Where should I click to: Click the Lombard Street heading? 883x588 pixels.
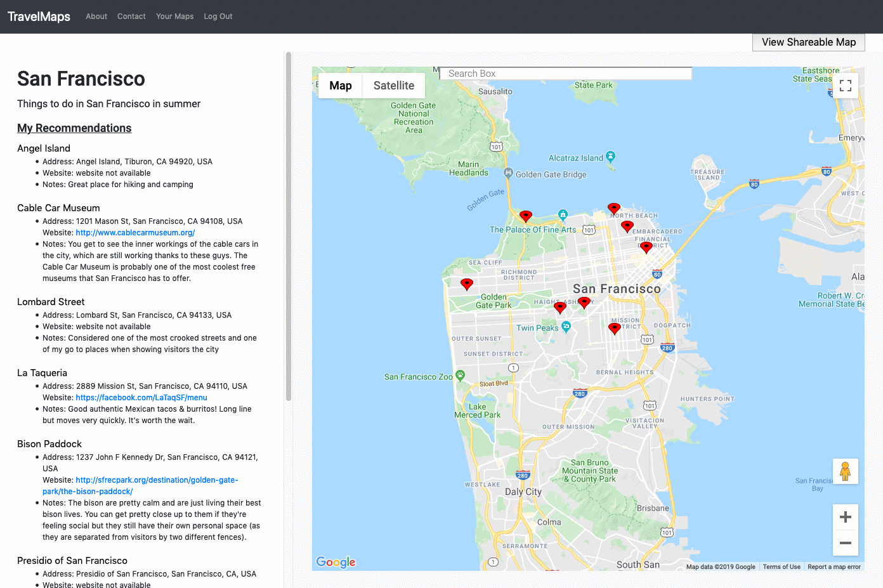[x=51, y=302]
